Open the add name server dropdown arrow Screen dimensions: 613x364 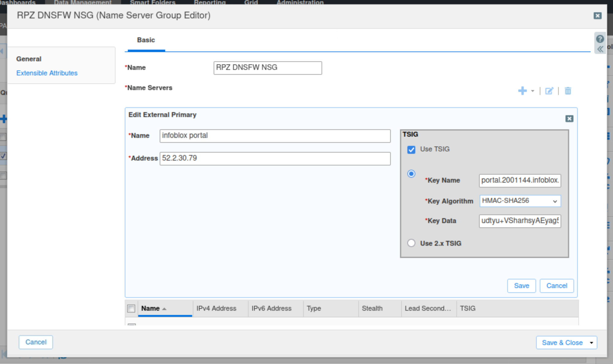[x=533, y=91]
